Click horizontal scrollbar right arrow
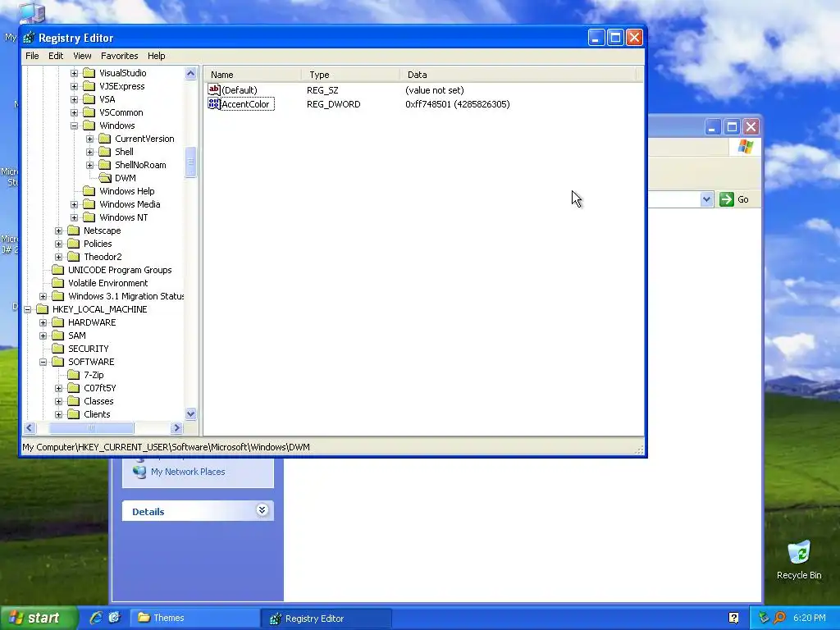Image resolution: width=840 pixels, height=630 pixels. pyautogui.click(x=177, y=427)
